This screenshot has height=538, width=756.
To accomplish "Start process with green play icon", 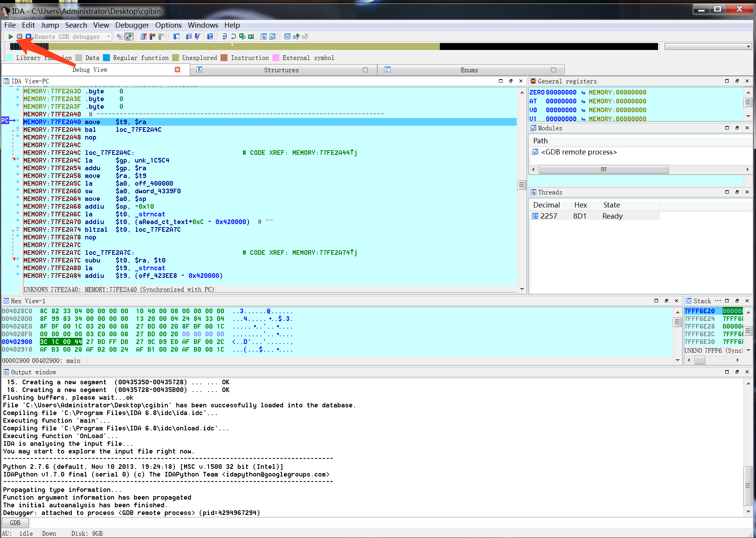I will (11, 37).
